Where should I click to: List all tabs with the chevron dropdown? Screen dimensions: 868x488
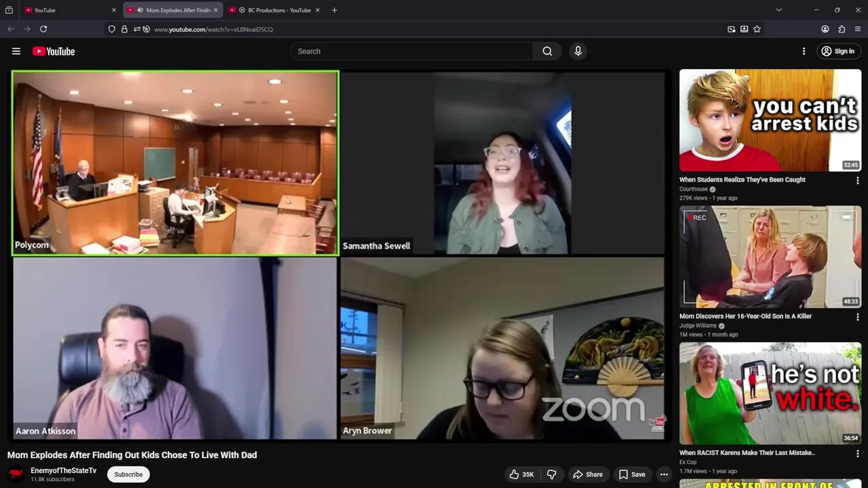coord(778,10)
